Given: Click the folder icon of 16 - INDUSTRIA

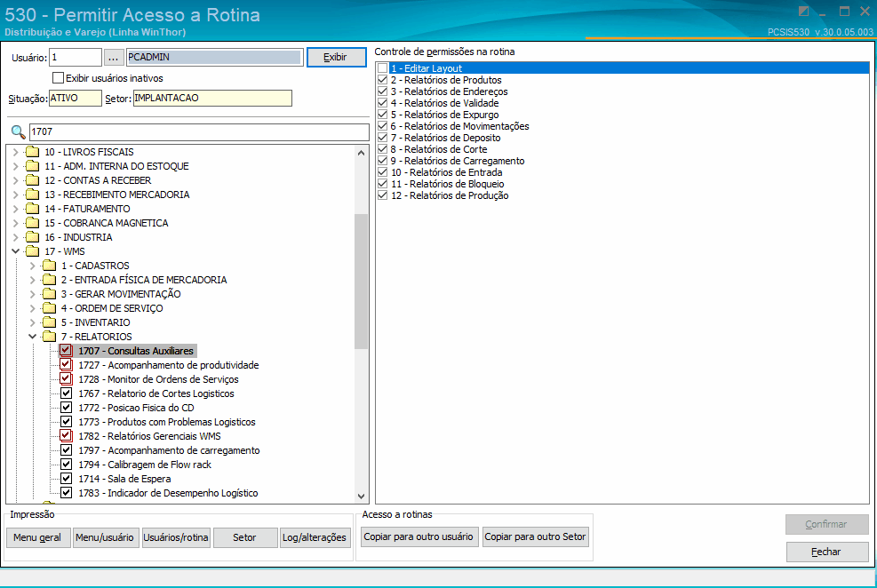Looking at the screenshot, I should [x=33, y=237].
